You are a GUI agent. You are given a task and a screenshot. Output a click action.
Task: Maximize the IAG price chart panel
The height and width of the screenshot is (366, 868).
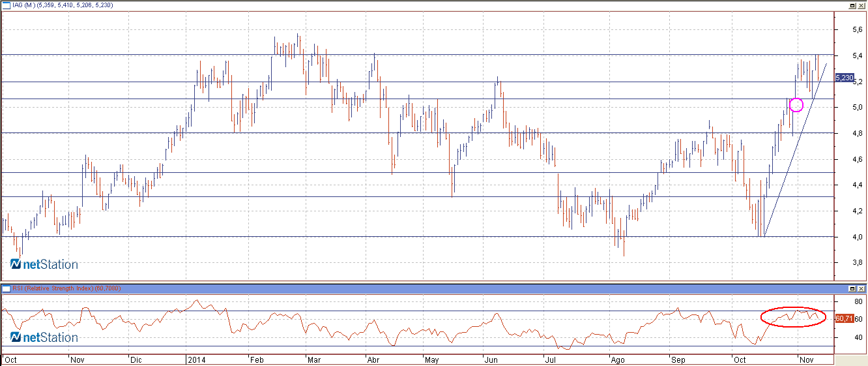(852, 5)
